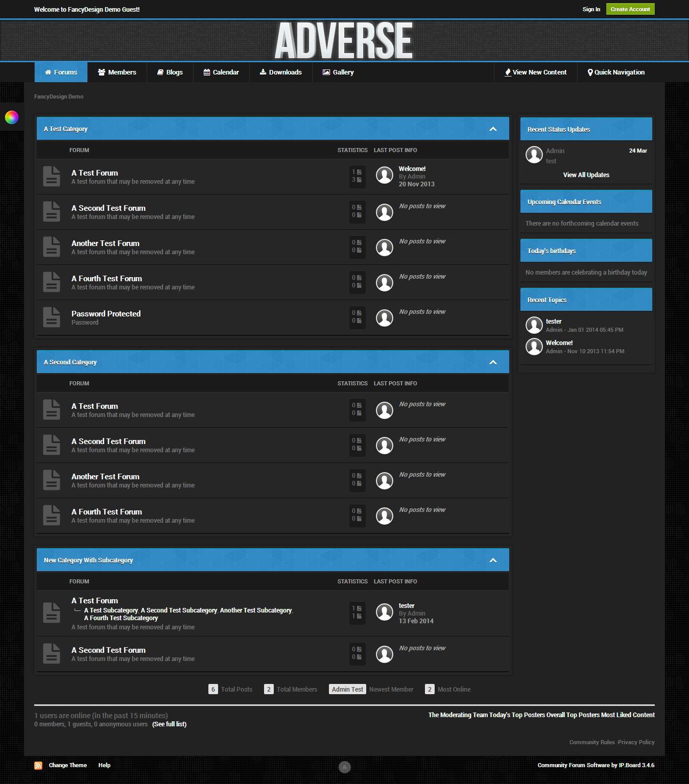This screenshot has height=784, width=689.
Task: Click the RSS feed icon in footer
Action: (38, 765)
